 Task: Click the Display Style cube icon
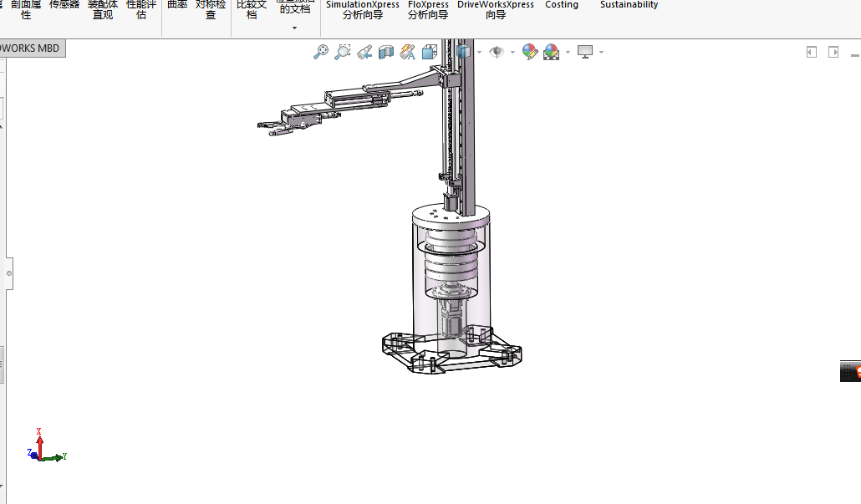[x=464, y=52]
